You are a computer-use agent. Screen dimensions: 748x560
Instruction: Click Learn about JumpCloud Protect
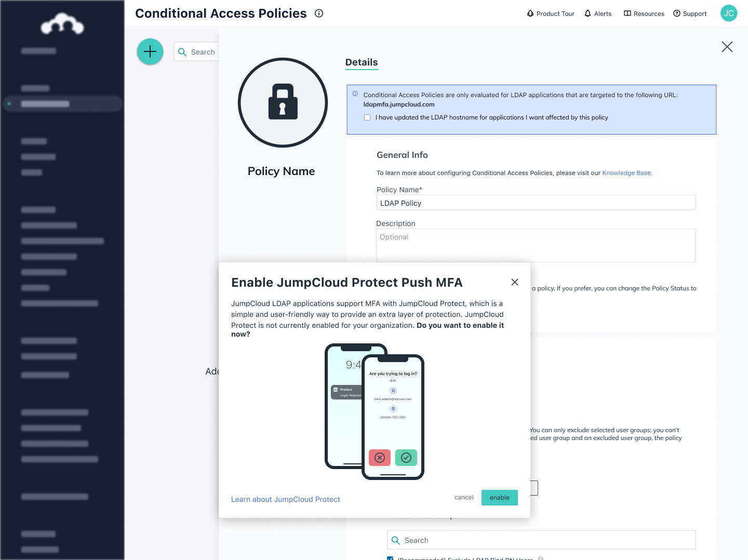[x=286, y=499]
